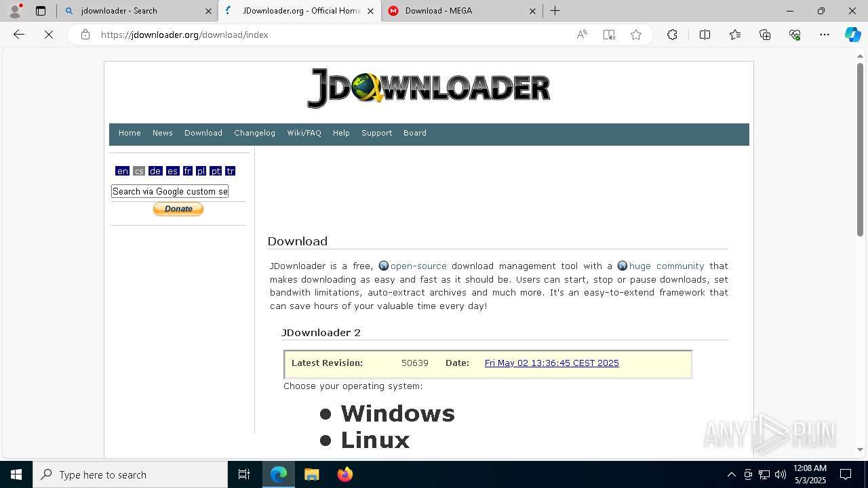The width and height of the screenshot is (868, 488).
Task: Follow the open-source link
Action: click(418, 266)
